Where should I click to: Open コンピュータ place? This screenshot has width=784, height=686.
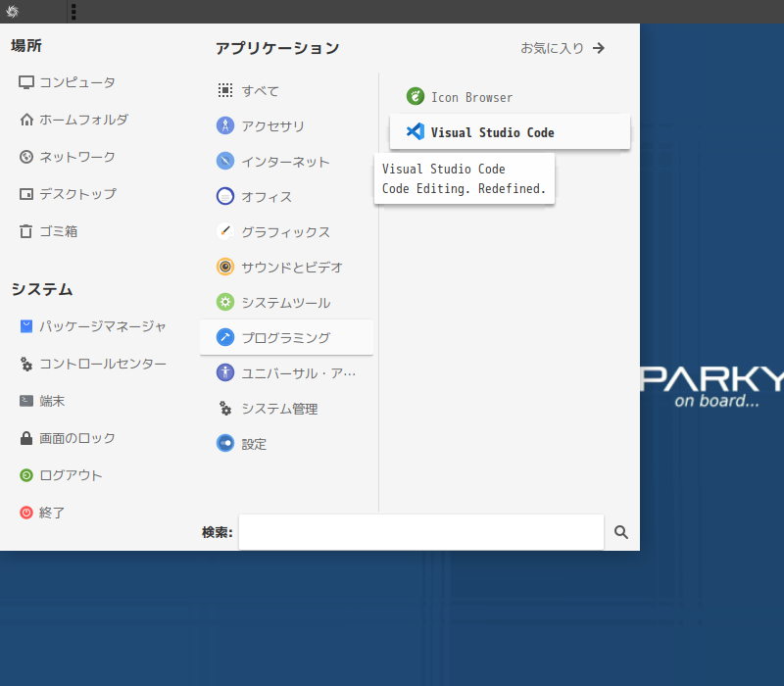click(x=67, y=82)
